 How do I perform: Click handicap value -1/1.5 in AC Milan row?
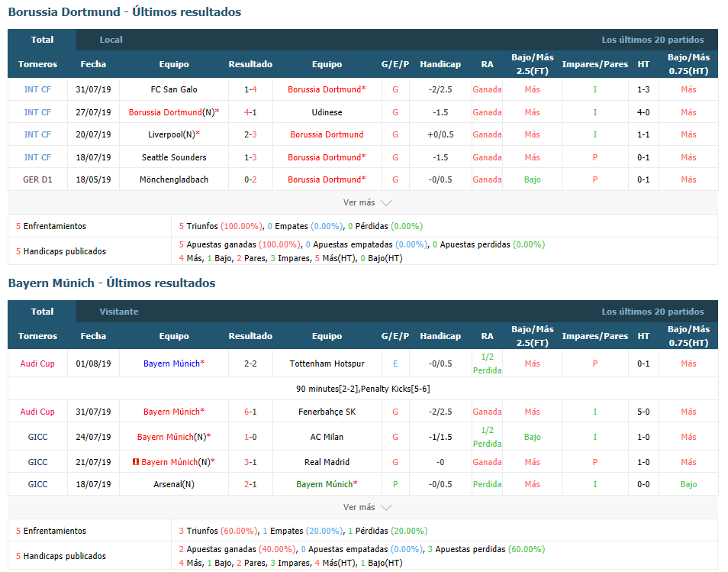(440, 437)
